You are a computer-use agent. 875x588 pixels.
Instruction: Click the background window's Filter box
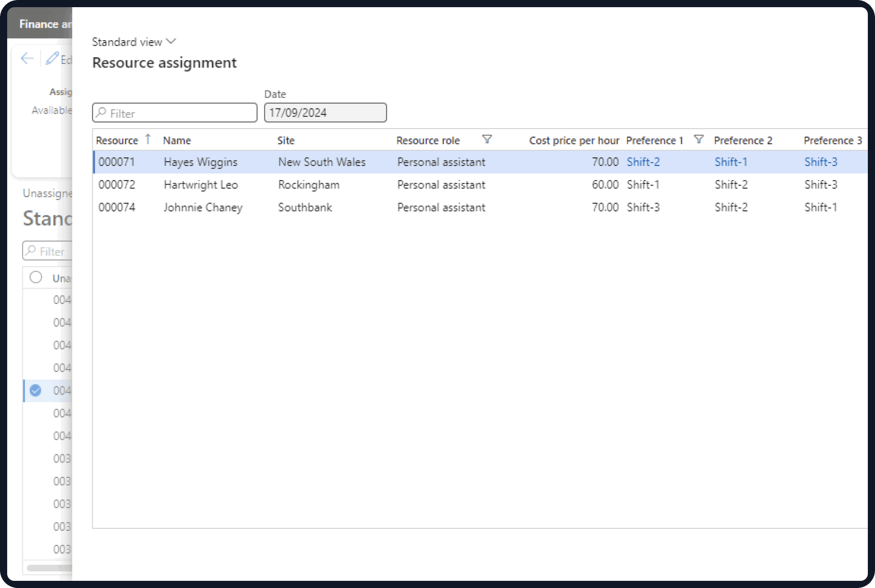tap(48, 251)
